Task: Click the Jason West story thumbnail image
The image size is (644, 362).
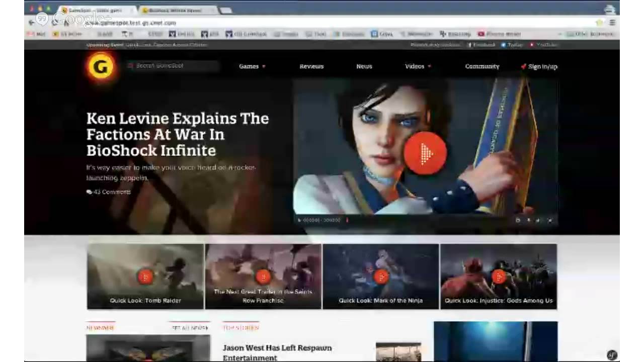Action: pos(398,351)
